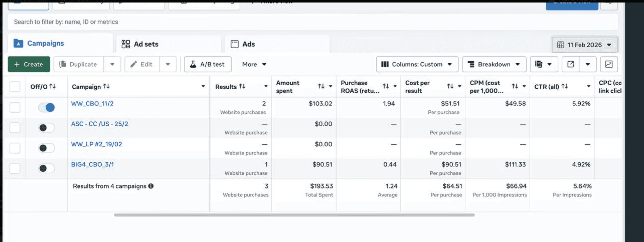This screenshot has height=242, width=644.
Task: Open the 11 Feb 2026 date picker
Action: tap(585, 45)
